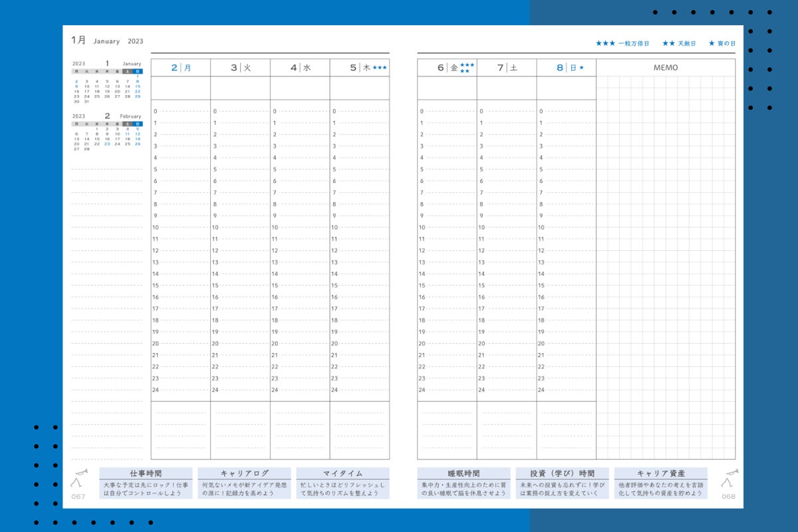Viewport: 798px width, 532px height.
Task: Click the MEMO column header
Action: 666,68
